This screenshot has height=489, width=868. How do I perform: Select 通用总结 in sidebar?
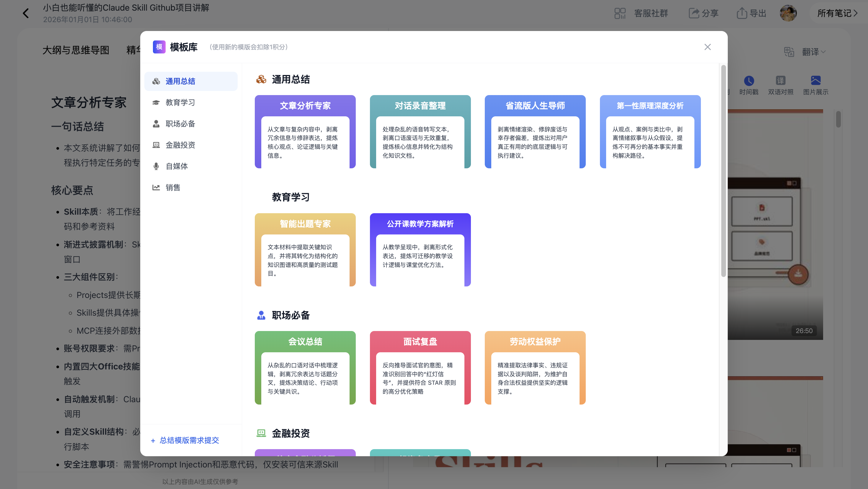191,81
